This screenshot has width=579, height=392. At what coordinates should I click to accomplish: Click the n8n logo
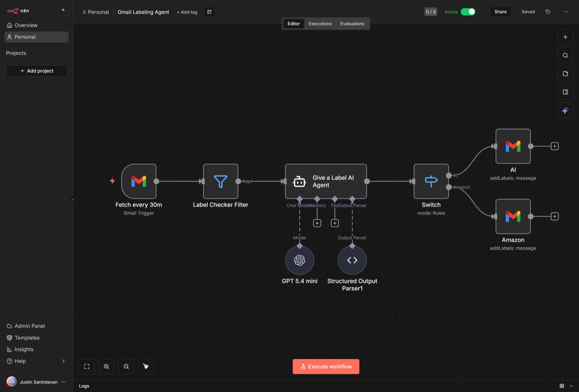(18, 11)
